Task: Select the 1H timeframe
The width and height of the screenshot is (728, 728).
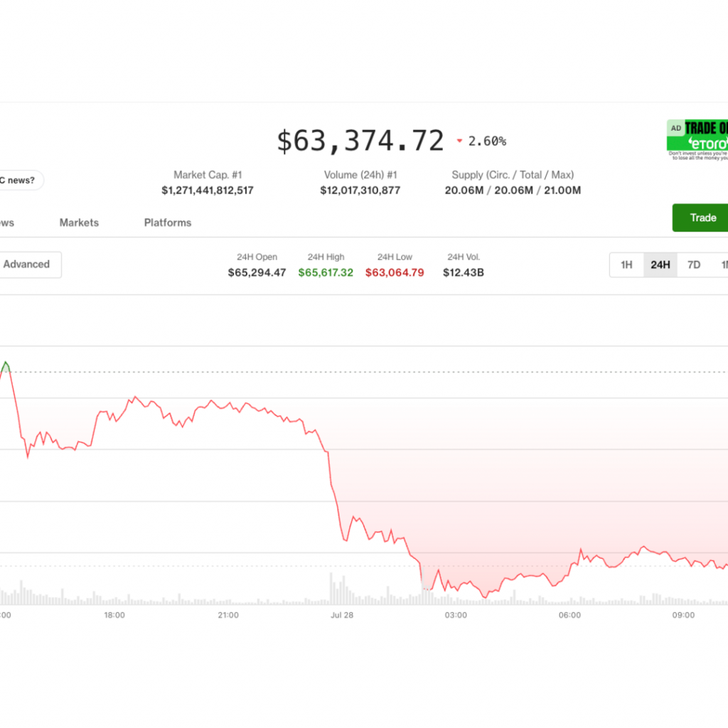Action: (x=626, y=264)
